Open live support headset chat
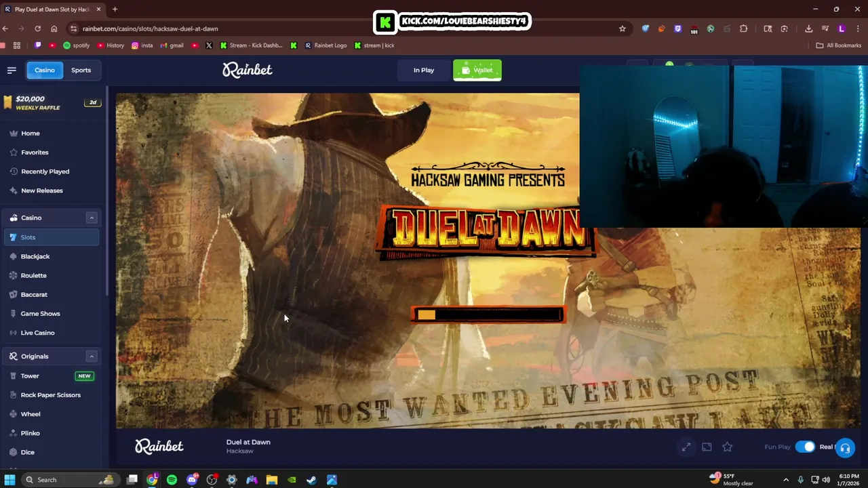The height and width of the screenshot is (488, 868). pyautogui.click(x=845, y=448)
